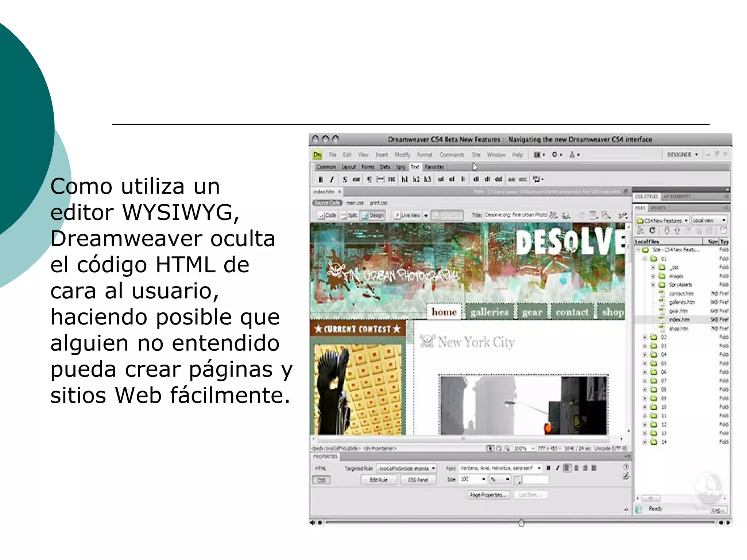
Task: Select the HTML mode in Properties panel
Action: tap(321, 468)
